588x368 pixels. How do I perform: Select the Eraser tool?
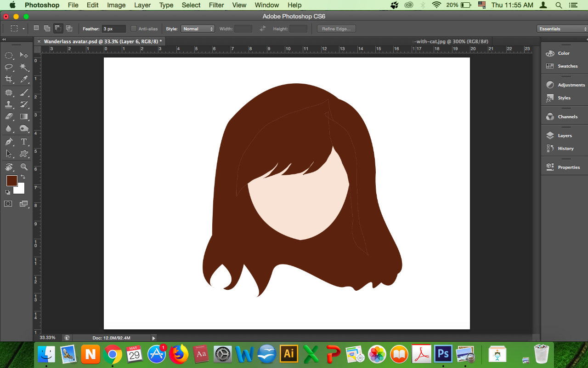coord(9,116)
